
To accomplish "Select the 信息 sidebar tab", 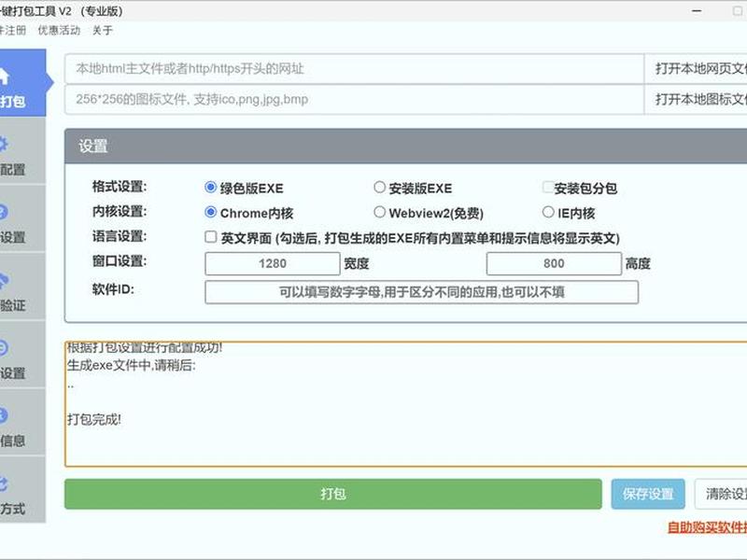I will (x=22, y=422).
